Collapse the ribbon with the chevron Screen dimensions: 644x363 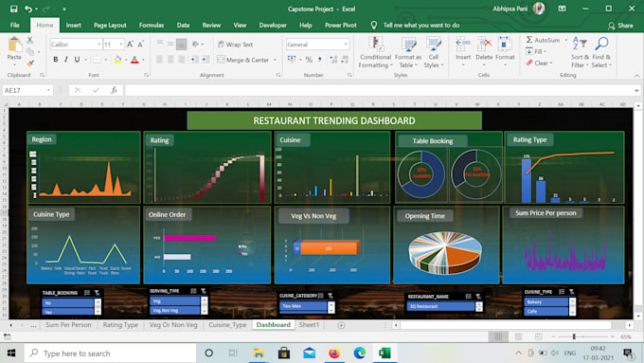(x=636, y=76)
